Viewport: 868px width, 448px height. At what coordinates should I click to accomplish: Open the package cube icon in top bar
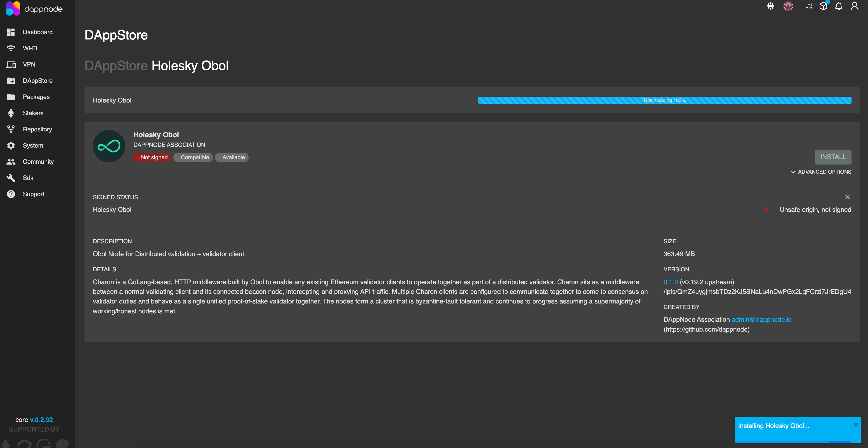(823, 6)
